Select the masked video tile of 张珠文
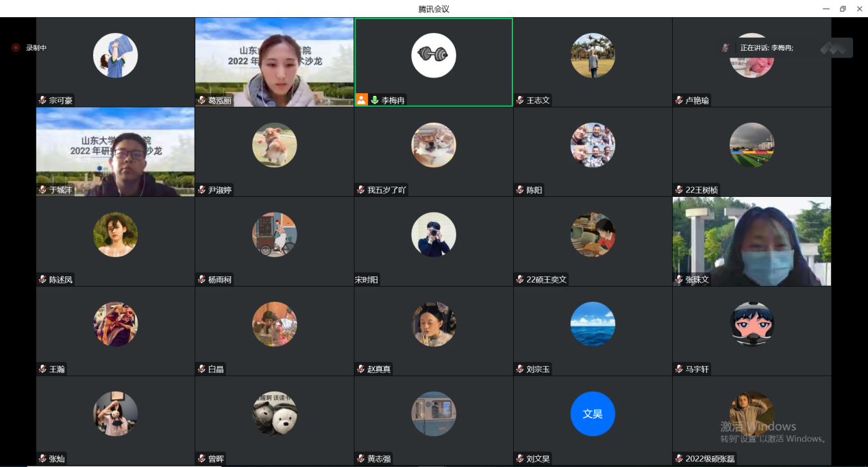 point(752,241)
